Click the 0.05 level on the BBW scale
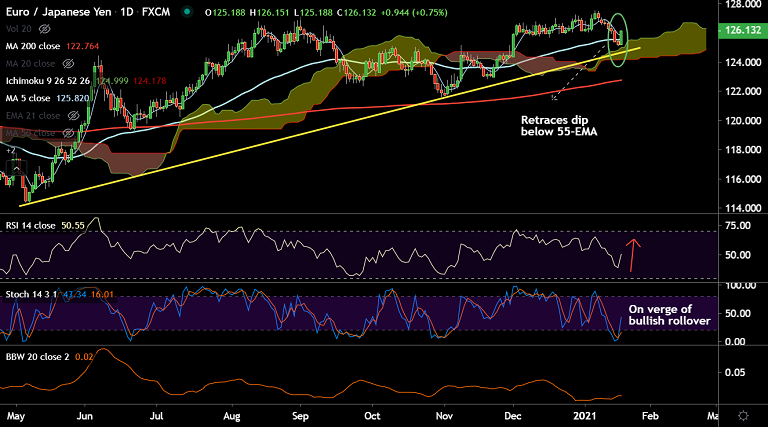This screenshot has width=768, height=427. (735, 373)
